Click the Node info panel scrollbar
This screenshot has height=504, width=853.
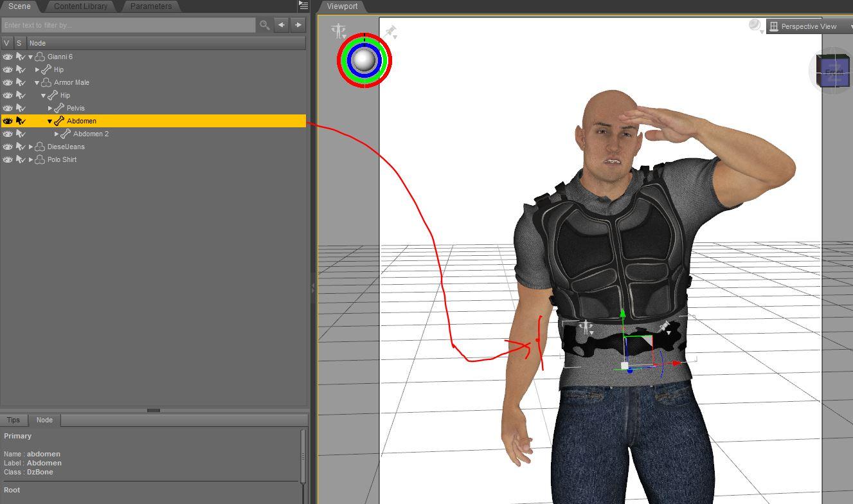[x=303, y=456]
